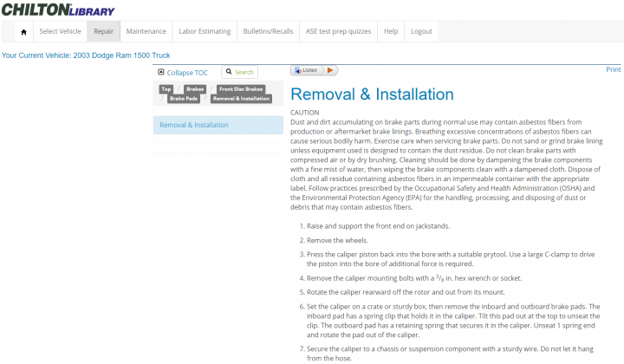Click the Chilton Library logo

click(x=57, y=10)
